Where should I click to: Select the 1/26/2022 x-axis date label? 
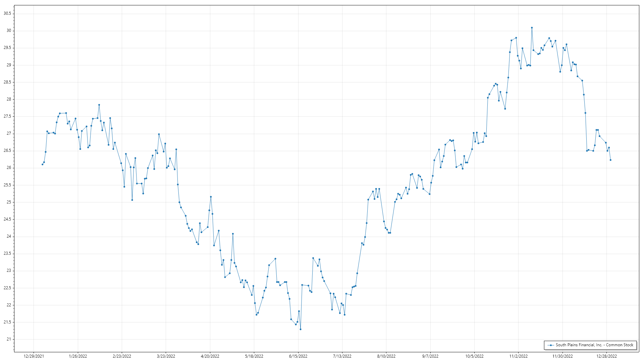pos(78,356)
